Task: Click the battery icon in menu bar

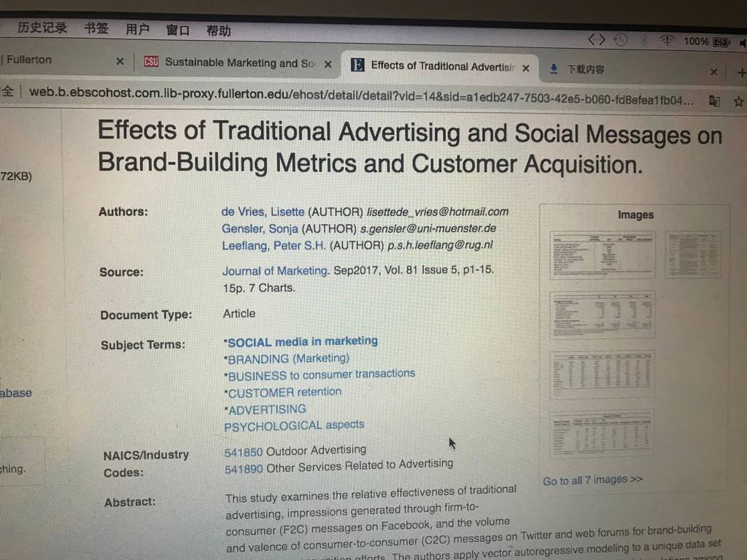Action: pos(721,42)
